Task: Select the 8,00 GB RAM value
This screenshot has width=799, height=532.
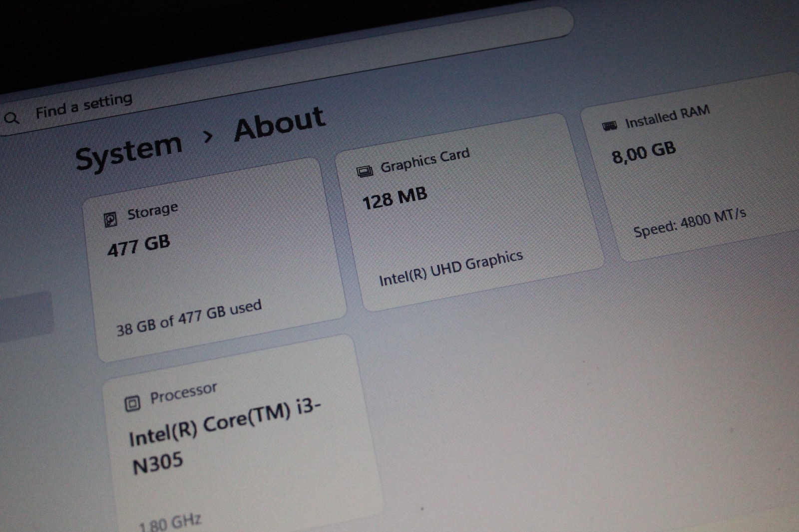Action: tap(644, 152)
